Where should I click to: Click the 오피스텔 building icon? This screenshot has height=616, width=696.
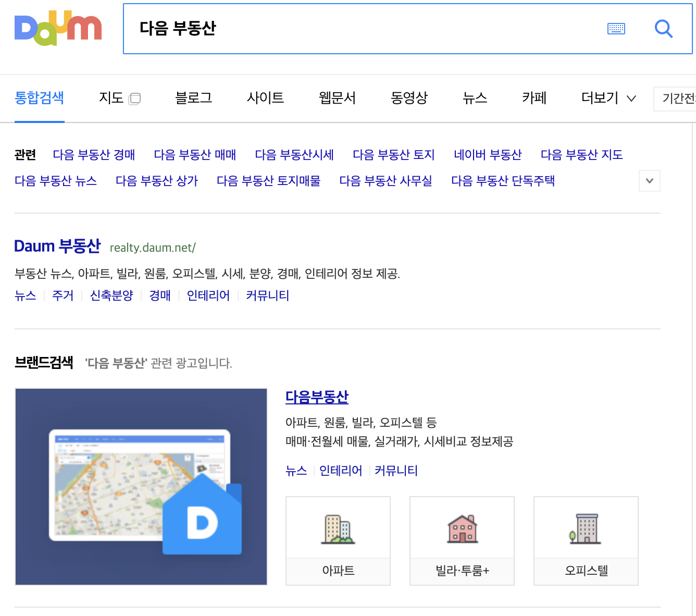tap(586, 529)
